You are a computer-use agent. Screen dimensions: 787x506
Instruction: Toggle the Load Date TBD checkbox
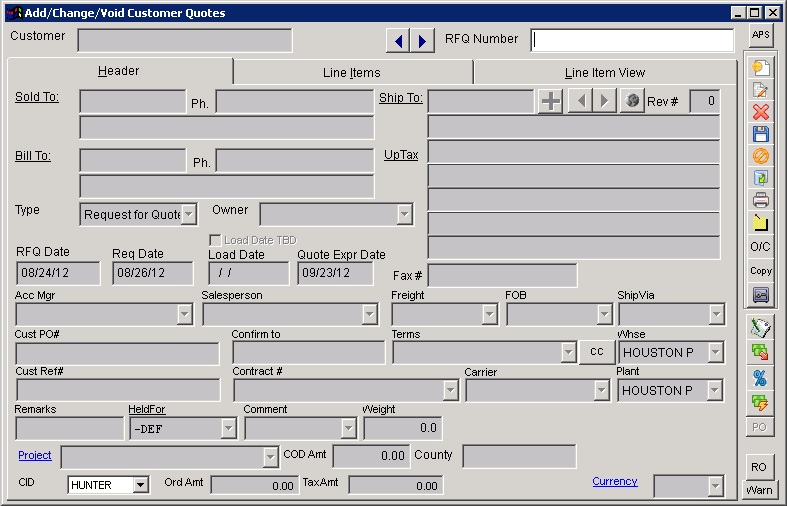(215, 240)
